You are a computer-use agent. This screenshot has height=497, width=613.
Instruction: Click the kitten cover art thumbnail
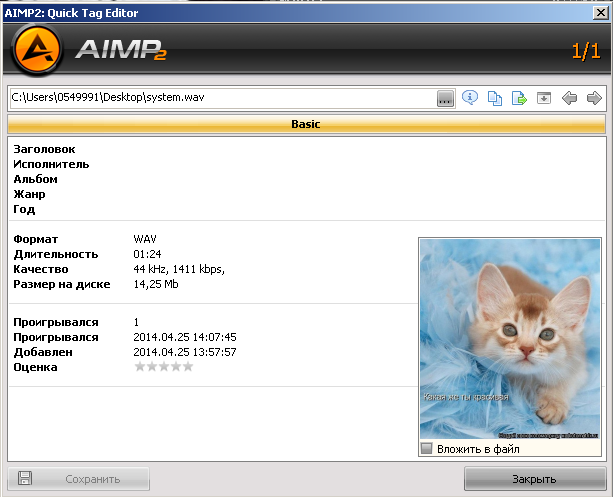click(510, 339)
